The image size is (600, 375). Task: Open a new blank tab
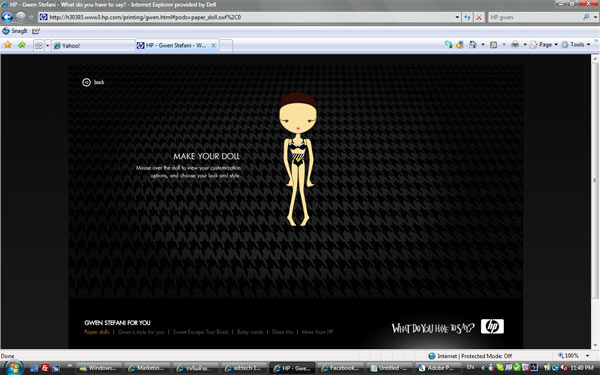226,46
